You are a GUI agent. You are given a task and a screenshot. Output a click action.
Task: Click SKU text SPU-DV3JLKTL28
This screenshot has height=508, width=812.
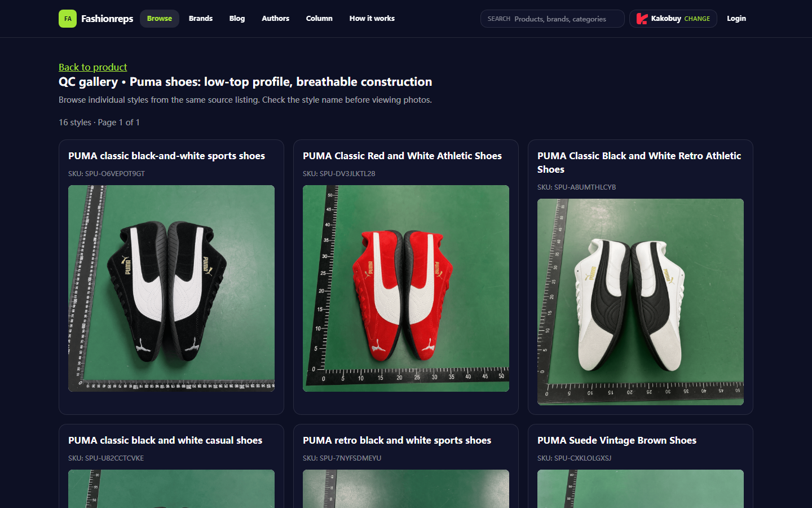point(339,174)
